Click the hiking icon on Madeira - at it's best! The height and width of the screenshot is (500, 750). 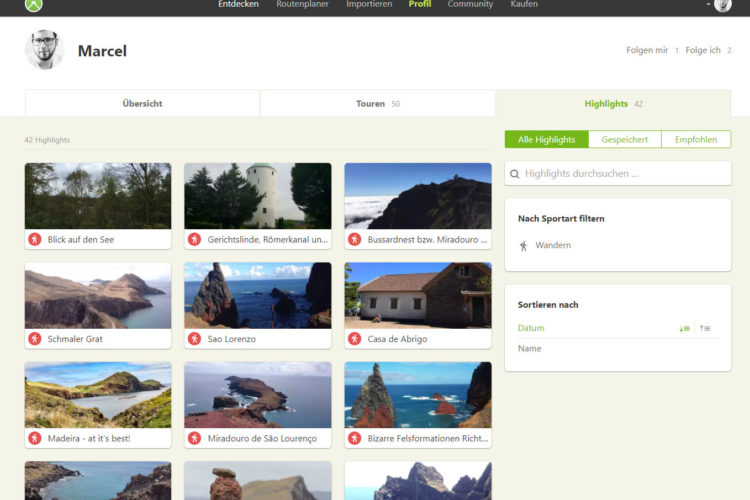coord(34,438)
